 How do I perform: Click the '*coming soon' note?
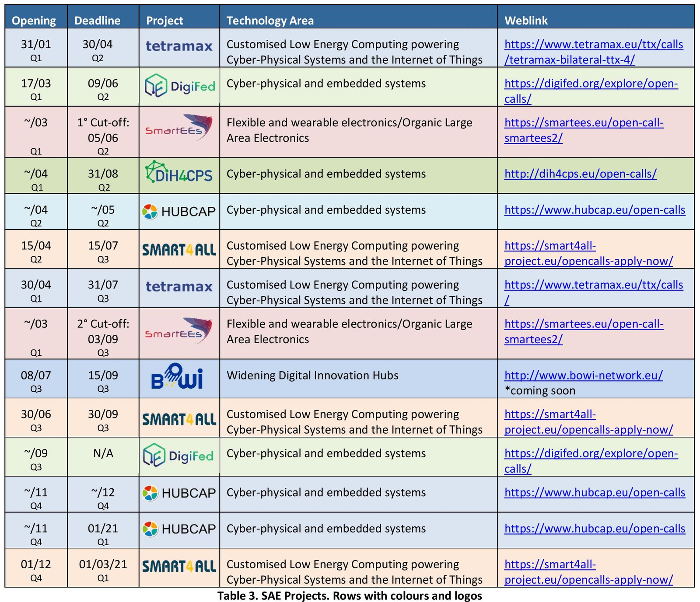pos(540,390)
